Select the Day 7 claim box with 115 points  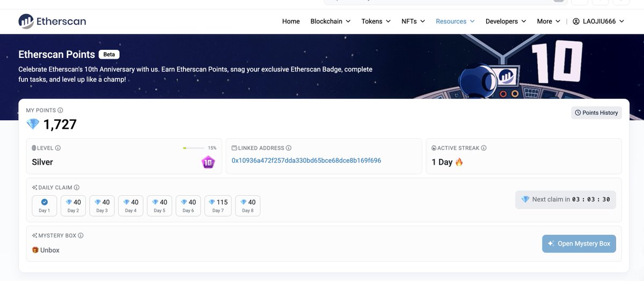pos(218,206)
